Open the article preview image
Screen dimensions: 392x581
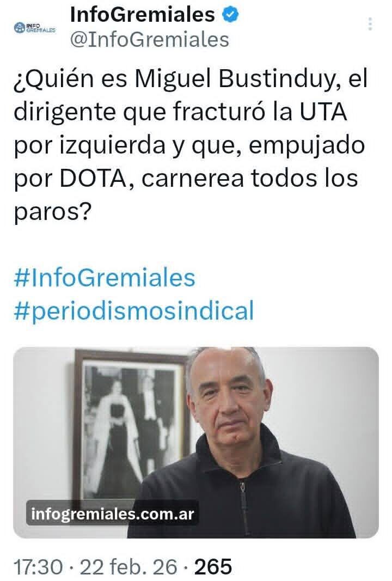pyautogui.click(x=196, y=442)
